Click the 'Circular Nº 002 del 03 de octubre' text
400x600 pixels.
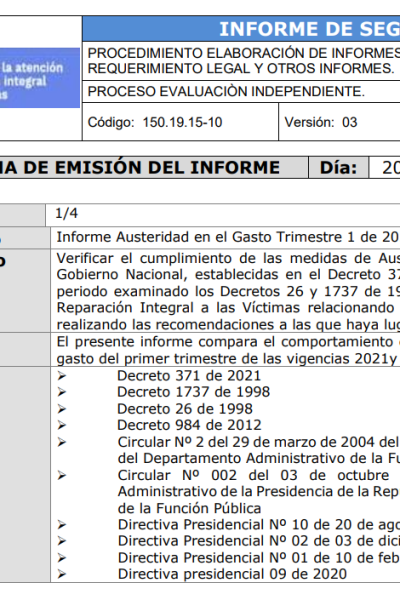[253, 475]
